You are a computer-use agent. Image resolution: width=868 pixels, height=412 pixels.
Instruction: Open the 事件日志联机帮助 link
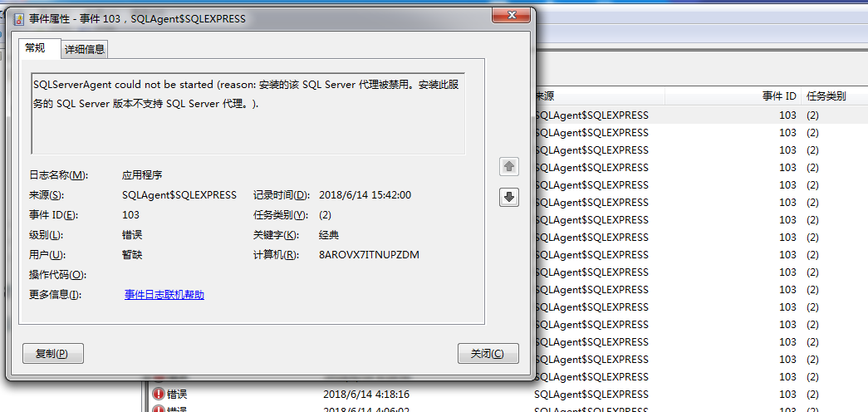tap(164, 295)
